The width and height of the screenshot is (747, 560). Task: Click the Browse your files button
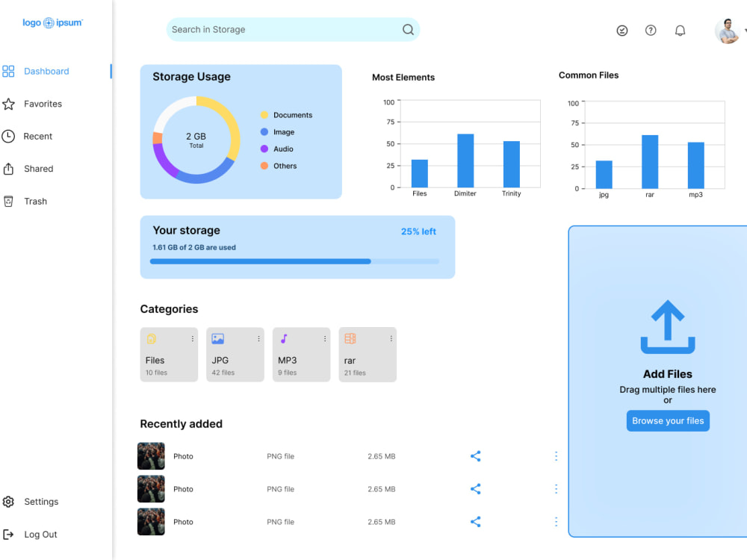667,421
